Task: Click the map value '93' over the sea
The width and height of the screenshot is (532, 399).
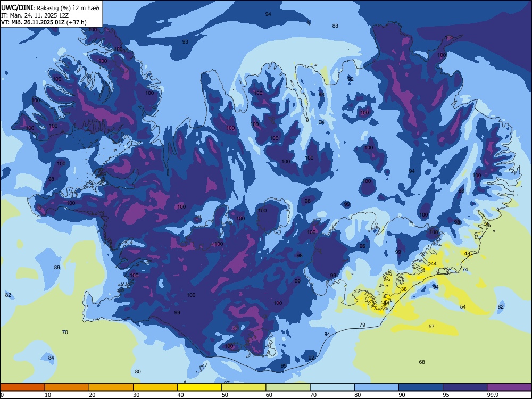Action: [x=185, y=41]
